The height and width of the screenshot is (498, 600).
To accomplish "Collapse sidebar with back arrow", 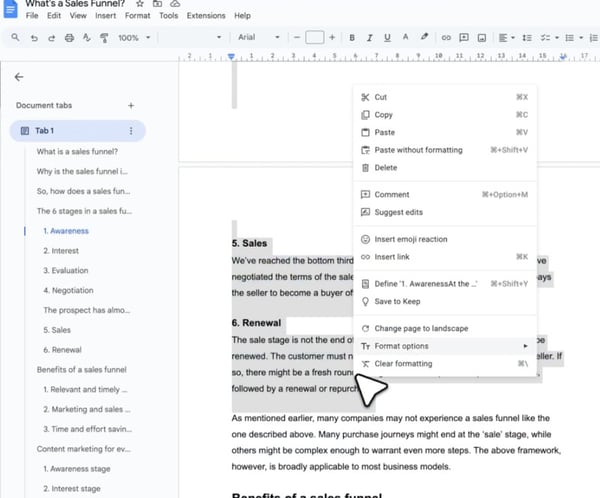I will click(x=19, y=77).
